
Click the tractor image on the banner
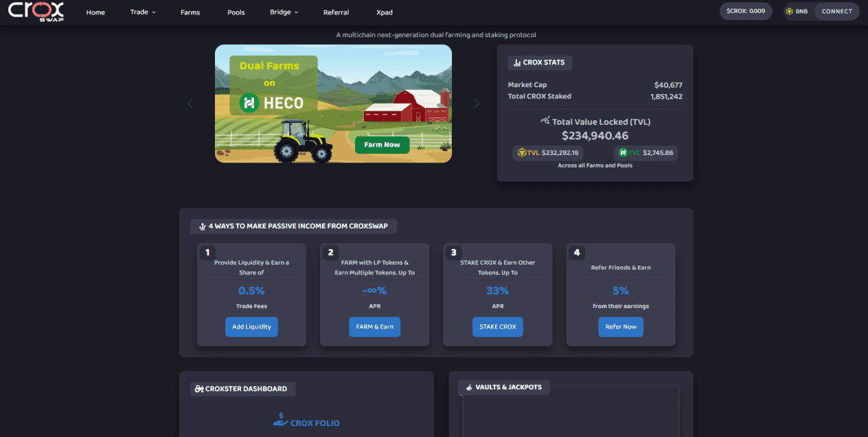(x=304, y=141)
